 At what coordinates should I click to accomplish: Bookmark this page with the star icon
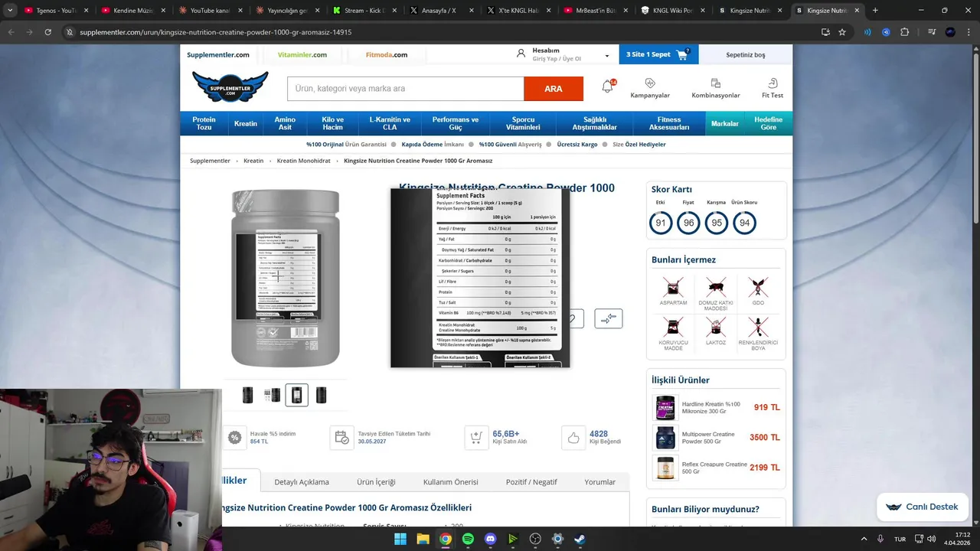tap(842, 32)
